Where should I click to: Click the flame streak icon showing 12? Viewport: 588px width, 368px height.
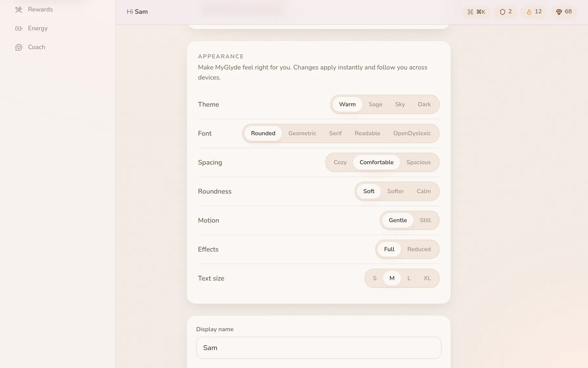529,12
